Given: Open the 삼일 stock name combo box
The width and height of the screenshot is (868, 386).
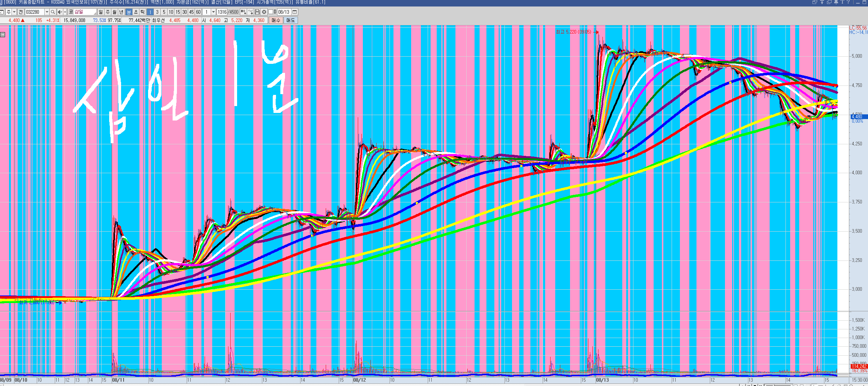Looking at the screenshot, I should tap(82, 12).
